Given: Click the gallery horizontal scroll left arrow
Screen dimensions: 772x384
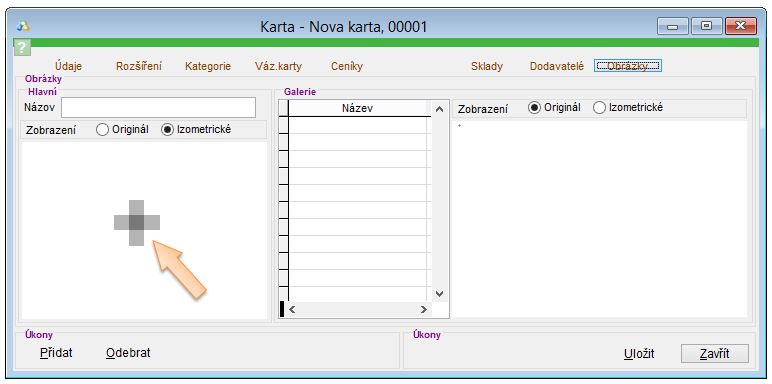Looking at the screenshot, I should tap(292, 310).
